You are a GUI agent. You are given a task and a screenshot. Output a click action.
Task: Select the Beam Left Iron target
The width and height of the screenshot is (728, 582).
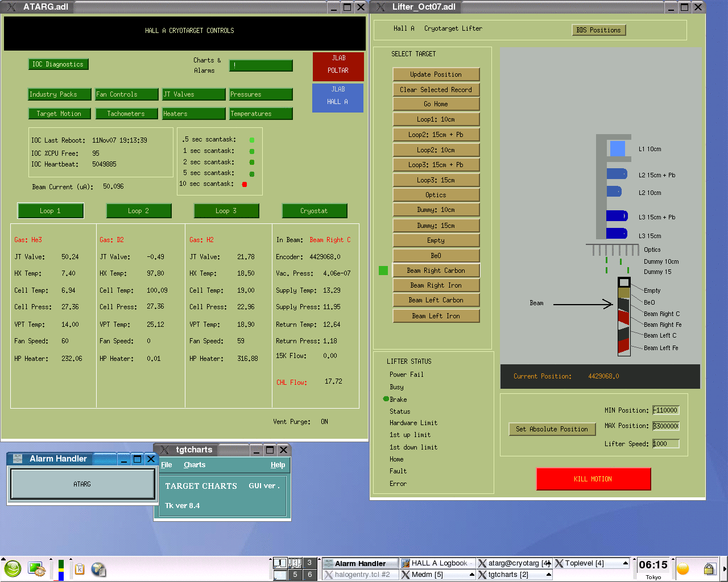click(x=436, y=316)
